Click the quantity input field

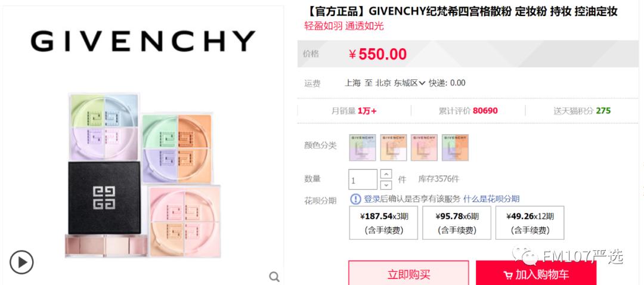tap(363, 179)
